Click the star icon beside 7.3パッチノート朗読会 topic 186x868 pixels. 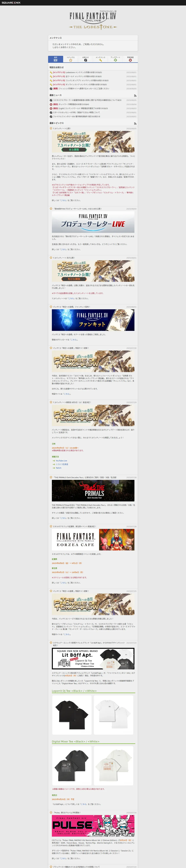(51, 402)
